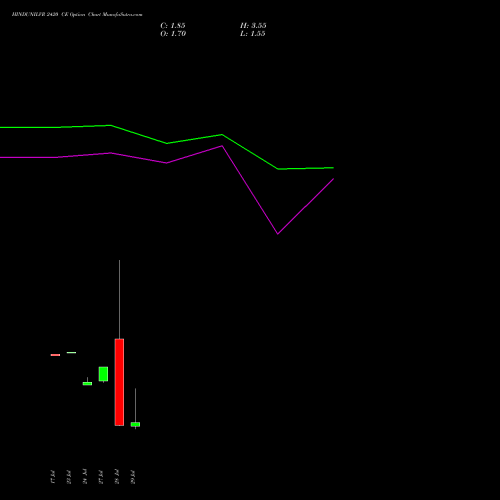Click the purple moving average line
The image size is (500, 500).
tap(167, 163)
